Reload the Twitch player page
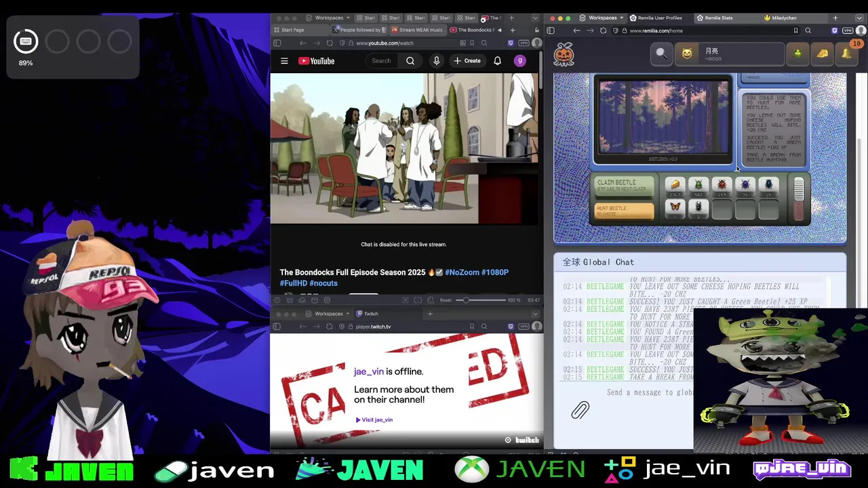This screenshot has height=488, width=868. click(x=329, y=327)
